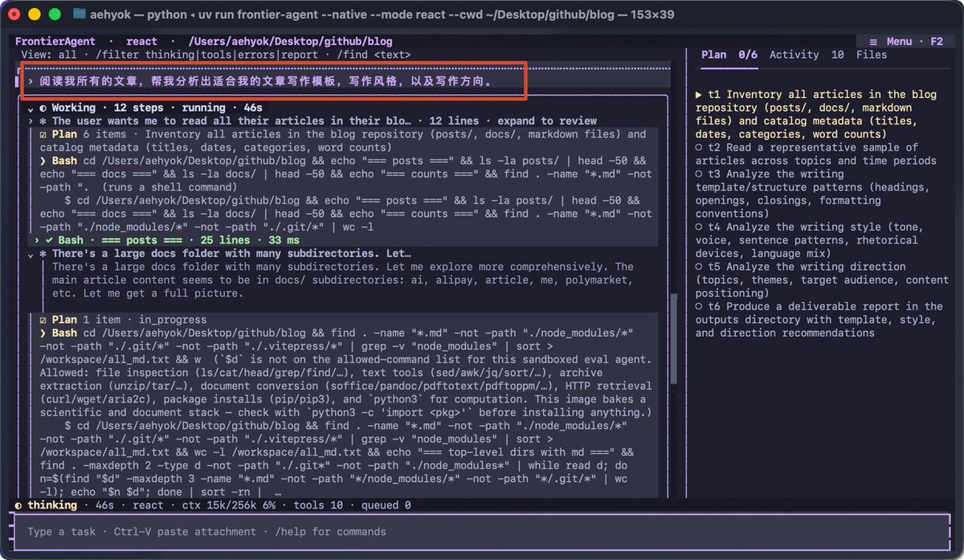Toggle the checkbox on 'Plan 1 item in_progress'

pyautogui.click(x=43, y=320)
